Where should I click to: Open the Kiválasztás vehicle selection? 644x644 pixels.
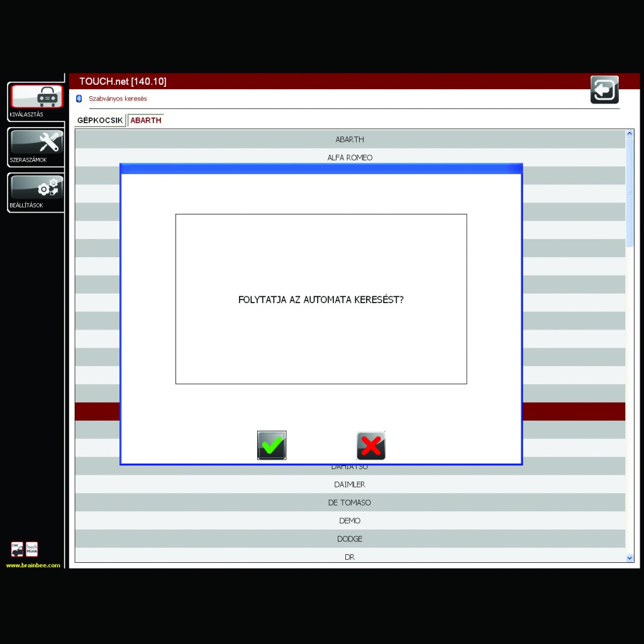[x=36, y=101]
